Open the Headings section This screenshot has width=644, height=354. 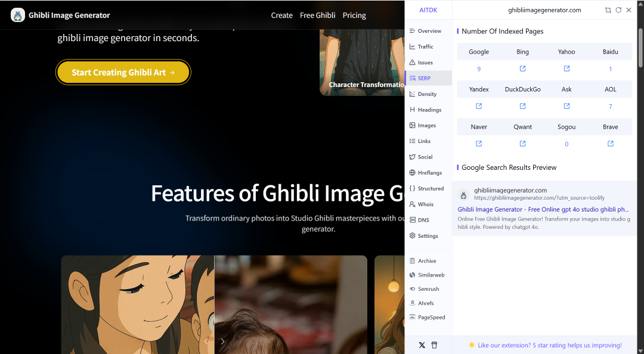click(428, 110)
